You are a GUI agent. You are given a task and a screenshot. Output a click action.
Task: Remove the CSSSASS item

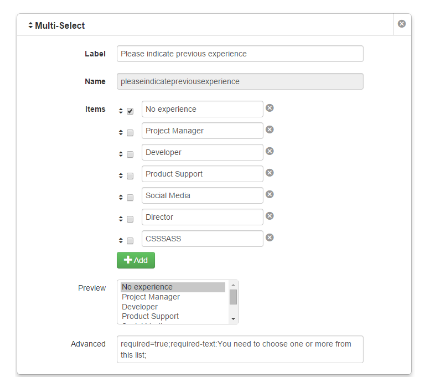[270, 238]
